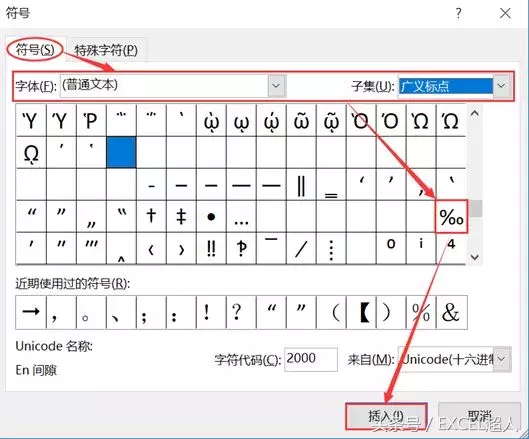Select the right parenthesis in recent symbols
The width and height of the screenshot is (529, 439).
pos(391,312)
